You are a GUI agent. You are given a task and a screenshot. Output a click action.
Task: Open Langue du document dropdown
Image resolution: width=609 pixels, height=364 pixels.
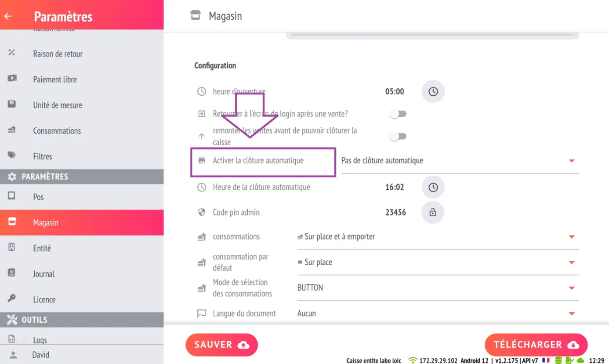coord(438,314)
